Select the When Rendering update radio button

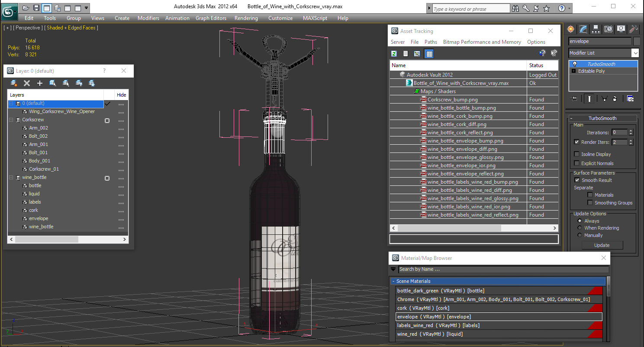(x=580, y=228)
